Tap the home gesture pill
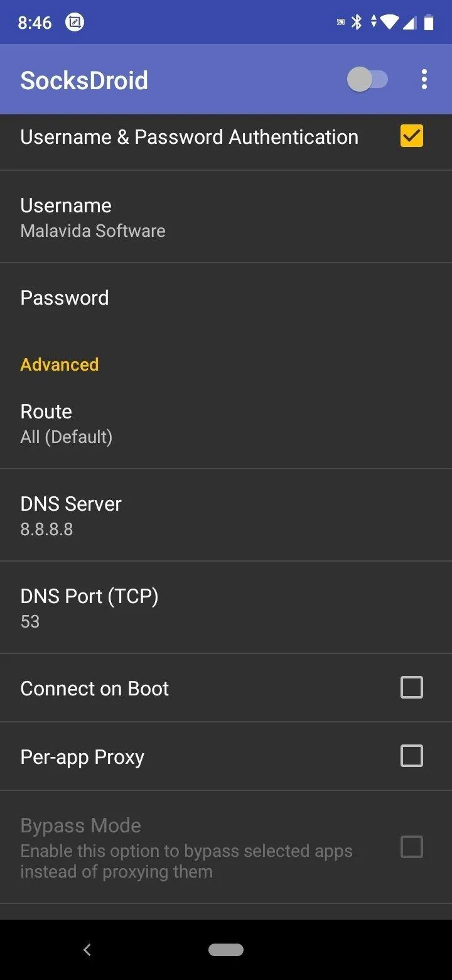 226,950
